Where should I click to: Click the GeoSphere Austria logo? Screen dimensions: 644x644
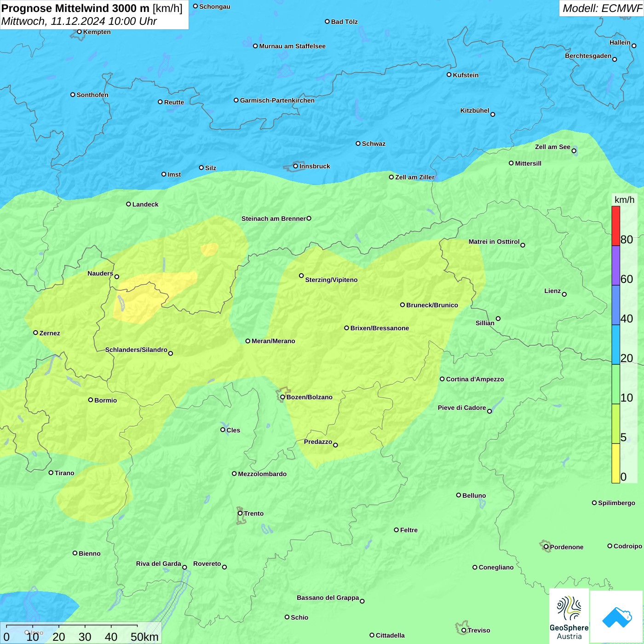click(569, 616)
